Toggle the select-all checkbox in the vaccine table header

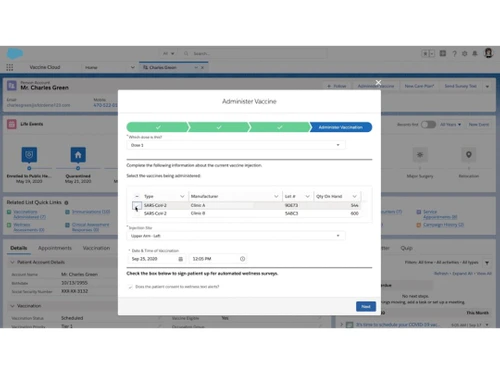(137, 196)
